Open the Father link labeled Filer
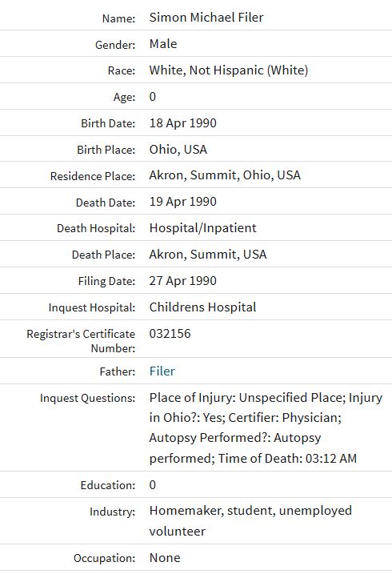Screen dimensions: 392x574 tap(162, 371)
